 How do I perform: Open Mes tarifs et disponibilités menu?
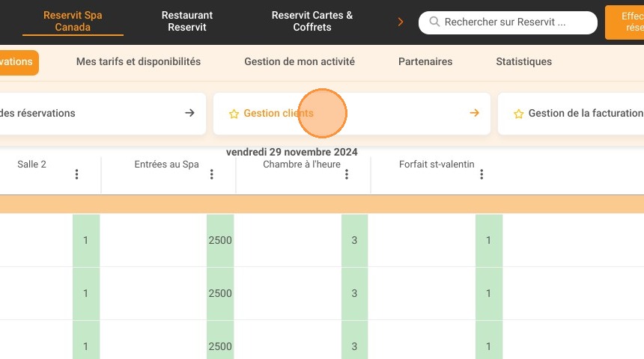click(x=139, y=61)
